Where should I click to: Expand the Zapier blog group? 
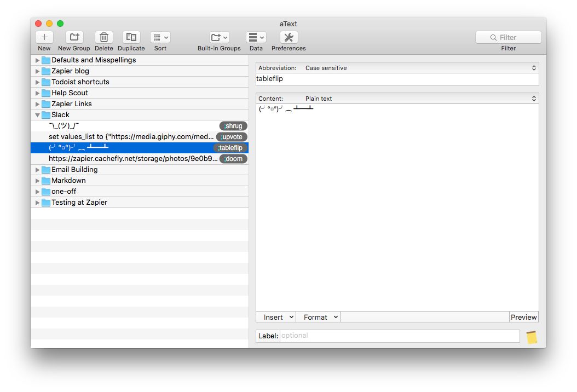(37, 71)
